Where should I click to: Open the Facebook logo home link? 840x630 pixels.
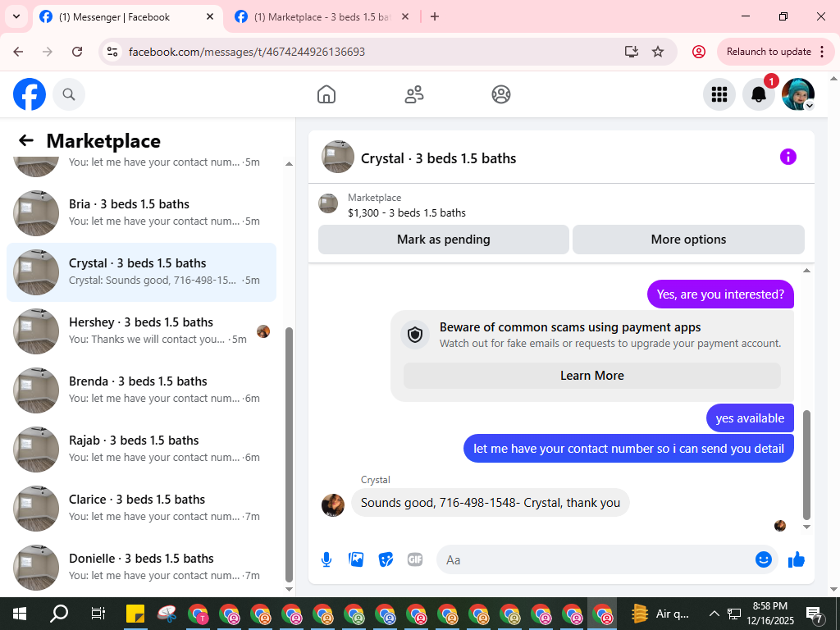coord(30,95)
